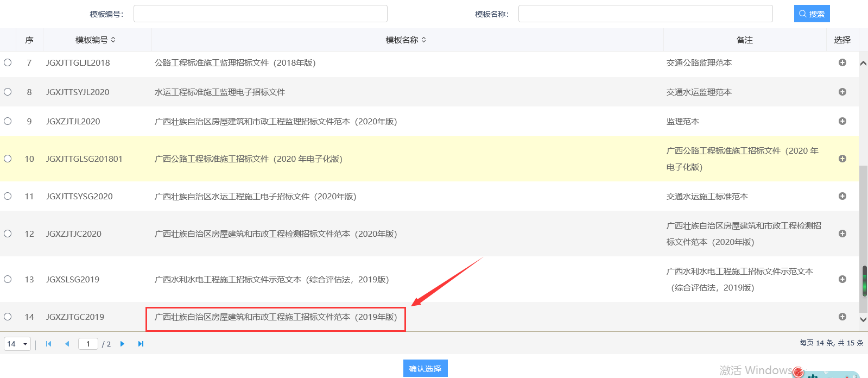Select radio button for row 9 JGXZJTJL2020

pyautogui.click(x=8, y=121)
